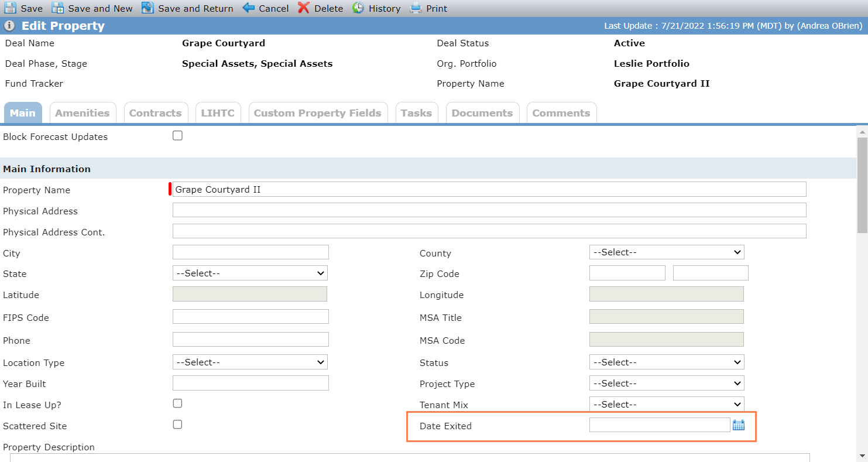Open the LIHTC tab
Screen dimensions: 868x462
(x=218, y=113)
